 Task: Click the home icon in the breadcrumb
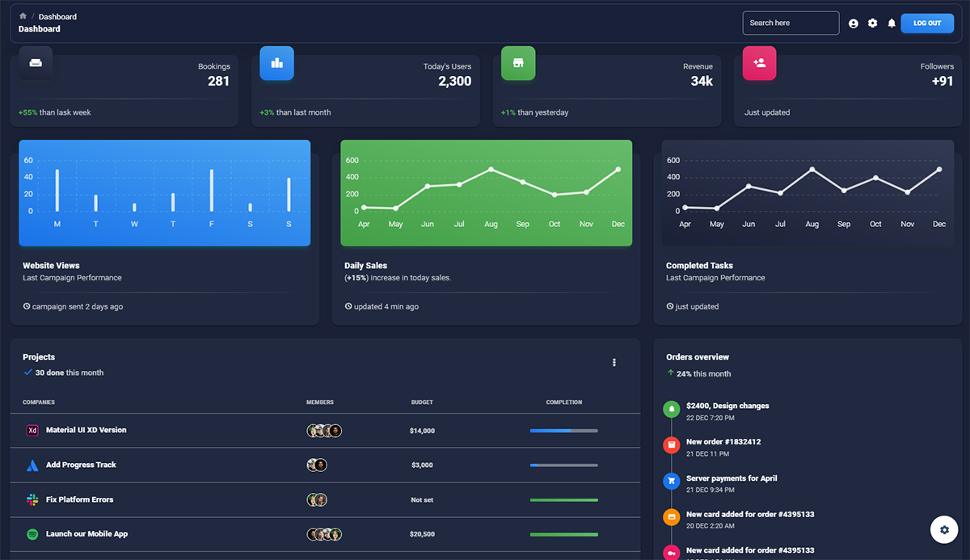pos(22,15)
